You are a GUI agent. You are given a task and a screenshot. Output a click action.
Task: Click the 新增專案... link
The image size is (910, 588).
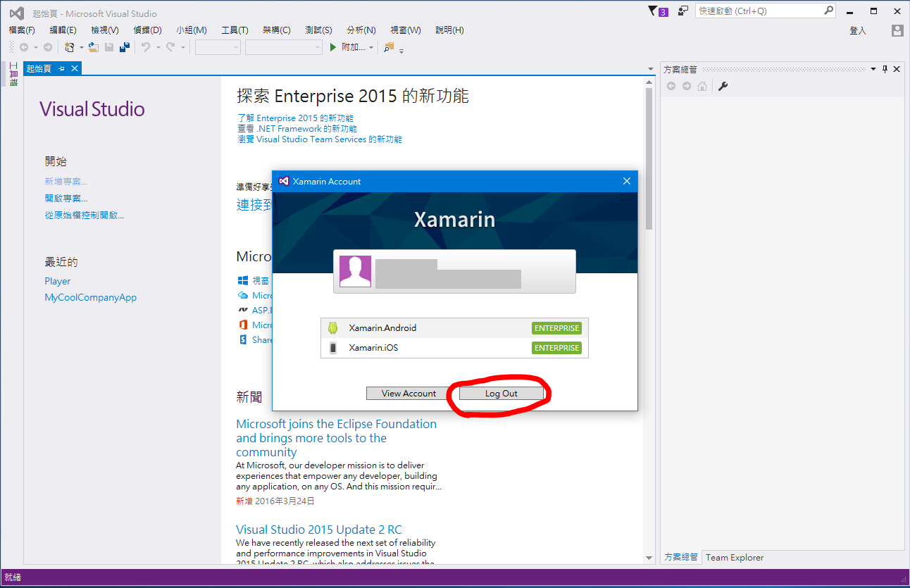coord(66,182)
